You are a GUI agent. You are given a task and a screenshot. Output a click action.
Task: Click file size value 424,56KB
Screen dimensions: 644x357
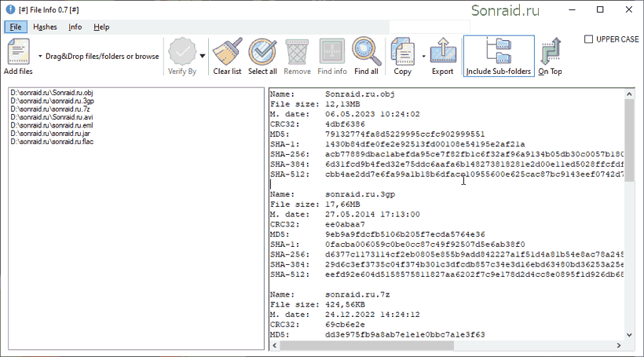tap(345, 305)
